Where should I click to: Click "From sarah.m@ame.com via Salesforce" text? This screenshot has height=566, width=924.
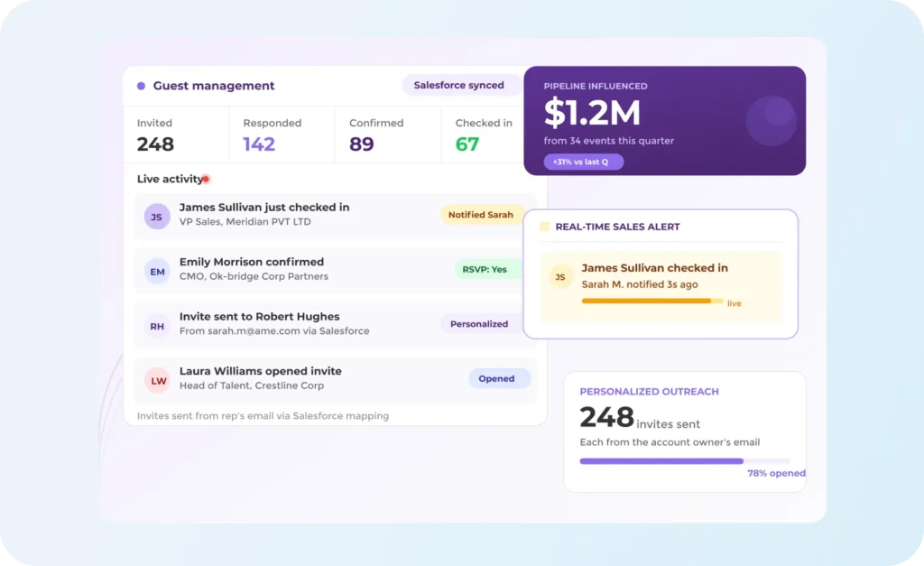click(x=274, y=330)
